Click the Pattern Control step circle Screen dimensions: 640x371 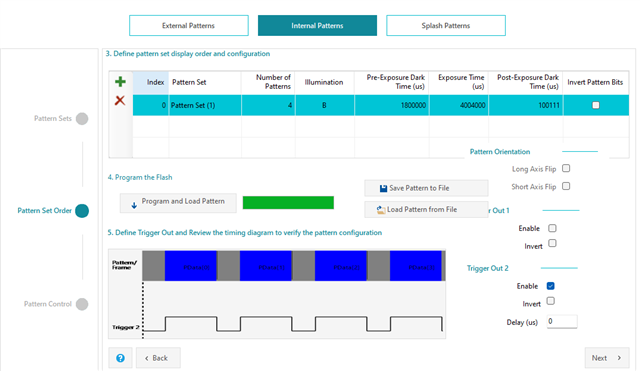pyautogui.click(x=82, y=304)
